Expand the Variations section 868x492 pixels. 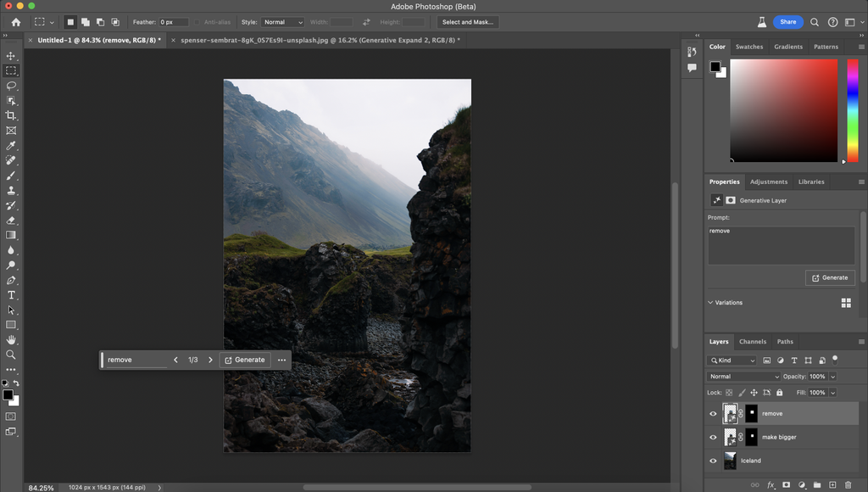click(710, 302)
